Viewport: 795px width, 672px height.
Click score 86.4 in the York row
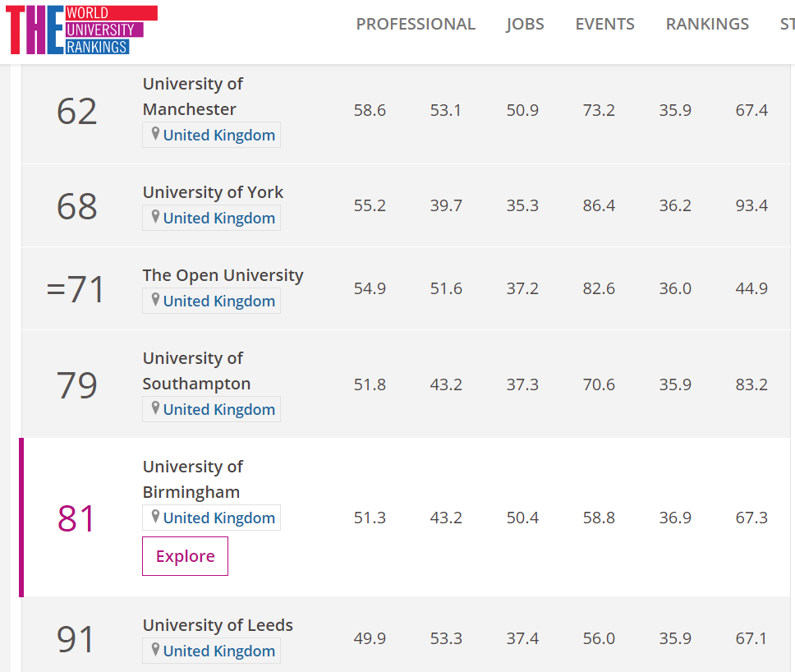(599, 205)
